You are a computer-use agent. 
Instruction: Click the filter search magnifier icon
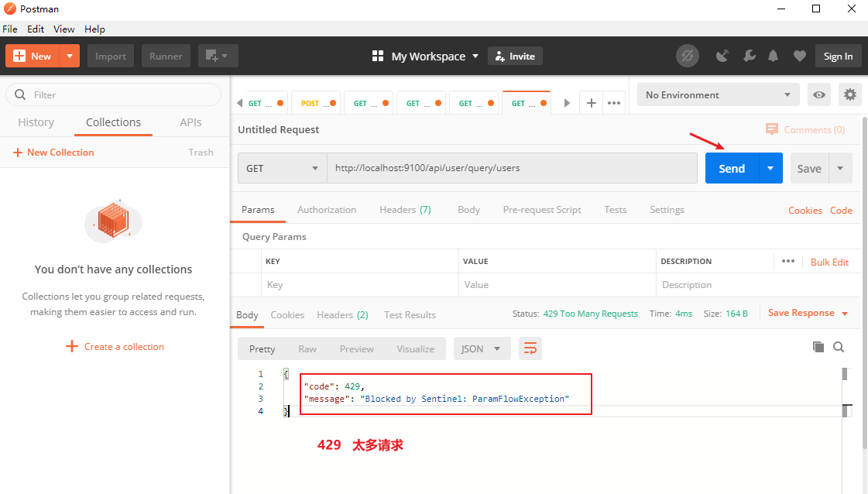tap(20, 94)
